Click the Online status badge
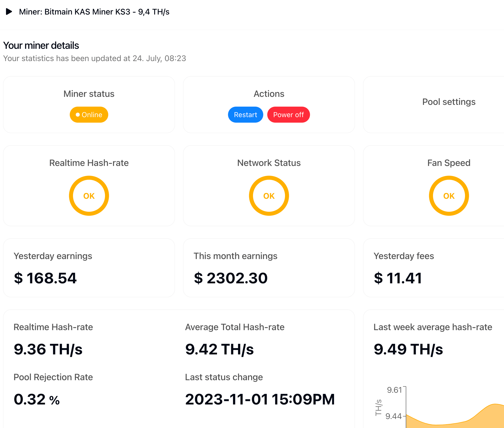The image size is (504, 428). coord(89,115)
